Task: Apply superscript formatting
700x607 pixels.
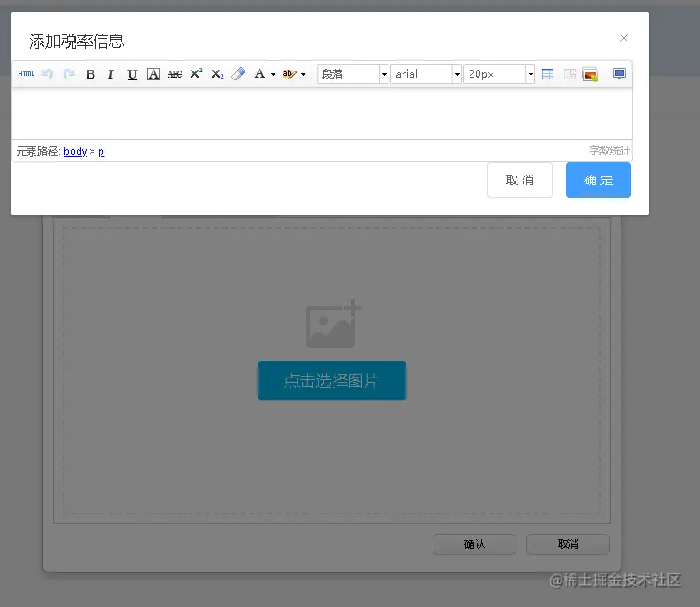Action: (x=196, y=73)
